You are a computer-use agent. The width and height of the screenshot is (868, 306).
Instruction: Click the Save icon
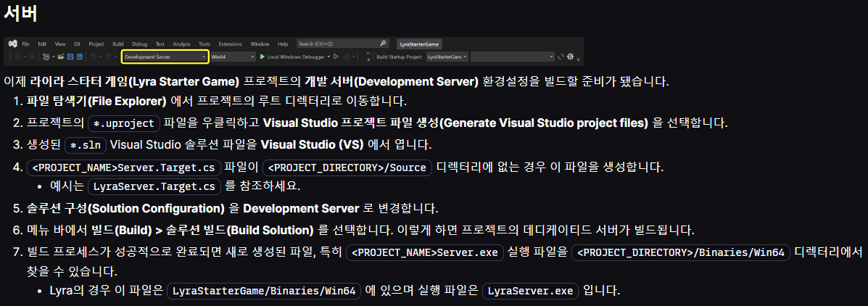click(70, 57)
